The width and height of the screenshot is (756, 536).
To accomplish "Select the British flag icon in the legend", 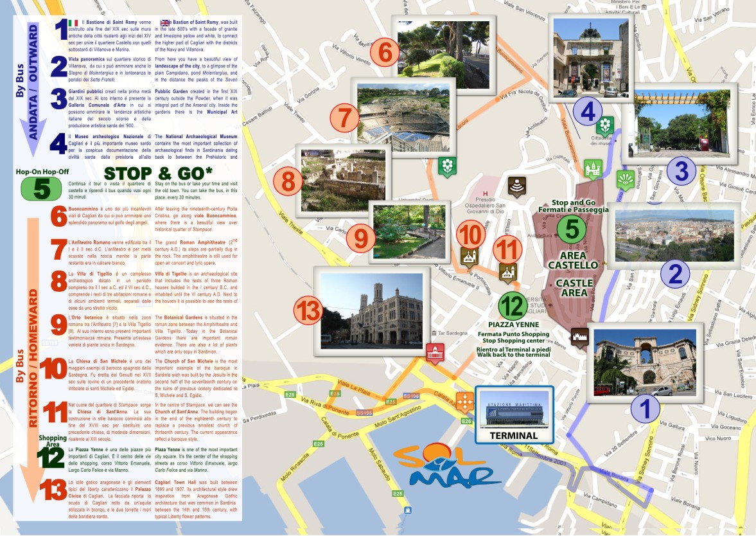I will [x=165, y=22].
